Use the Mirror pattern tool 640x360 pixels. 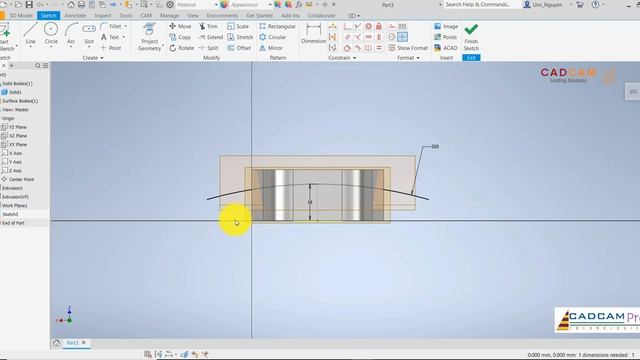(271, 48)
